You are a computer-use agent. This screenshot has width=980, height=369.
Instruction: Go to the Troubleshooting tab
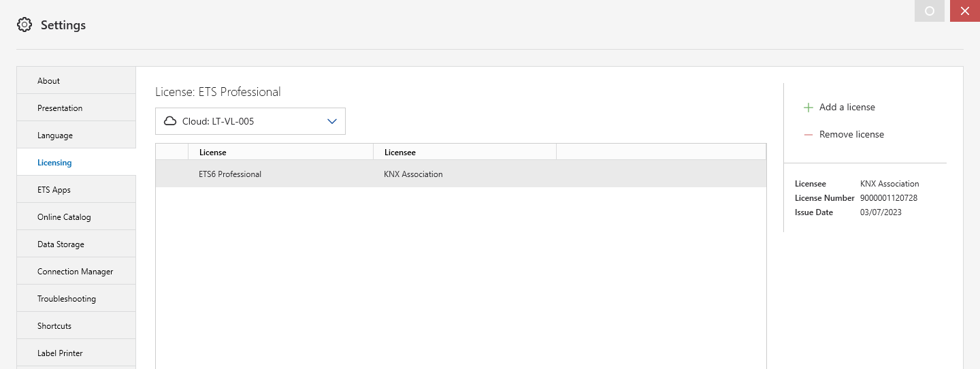(76, 298)
